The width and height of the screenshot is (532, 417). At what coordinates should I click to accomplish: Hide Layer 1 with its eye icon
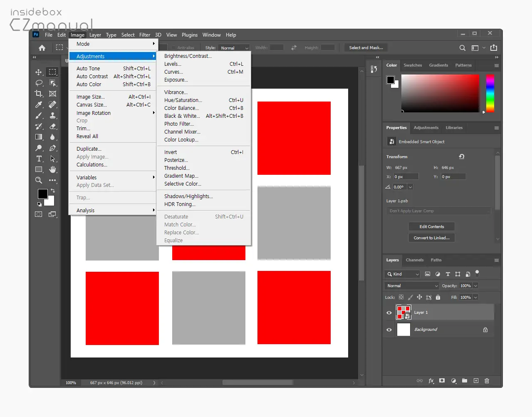pos(389,313)
